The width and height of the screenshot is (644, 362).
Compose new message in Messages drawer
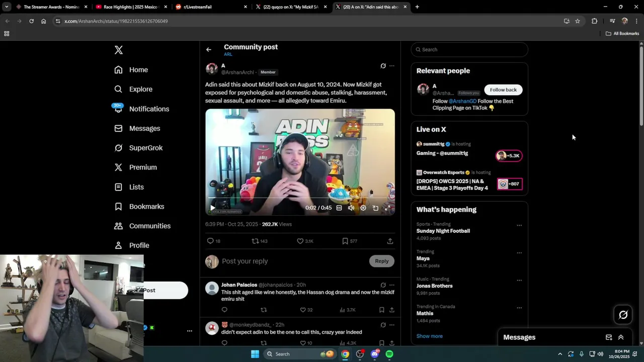(609, 337)
